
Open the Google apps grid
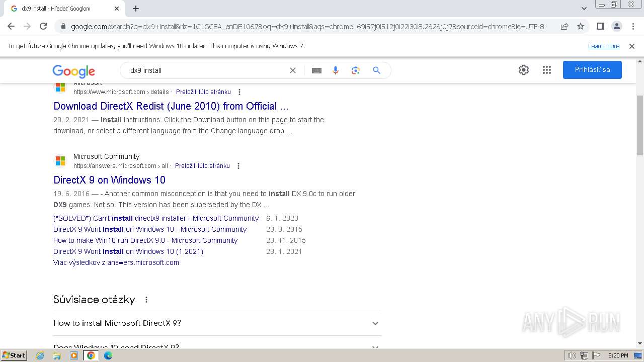547,70
